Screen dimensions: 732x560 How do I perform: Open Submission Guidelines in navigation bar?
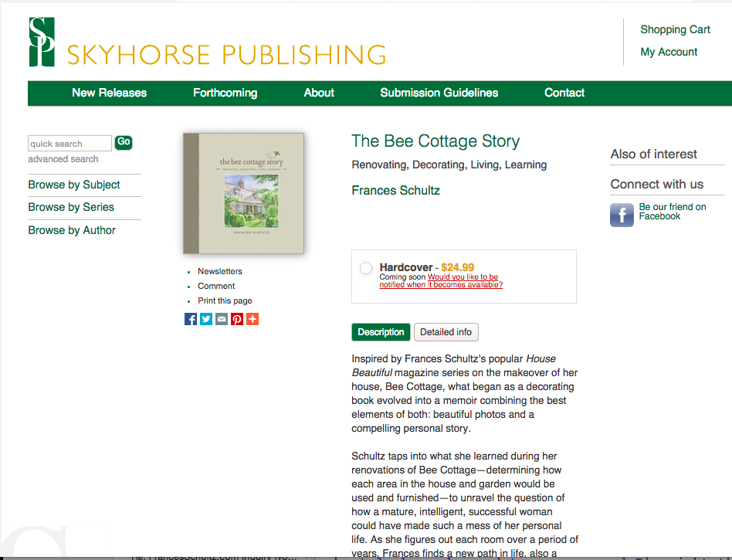click(x=439, y=93)
